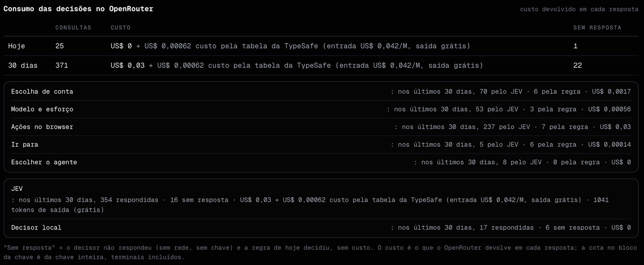644x265 pixels.
Task: Click the footnote line 'da chave é da chave inteira'
Action: pos(94,257)
